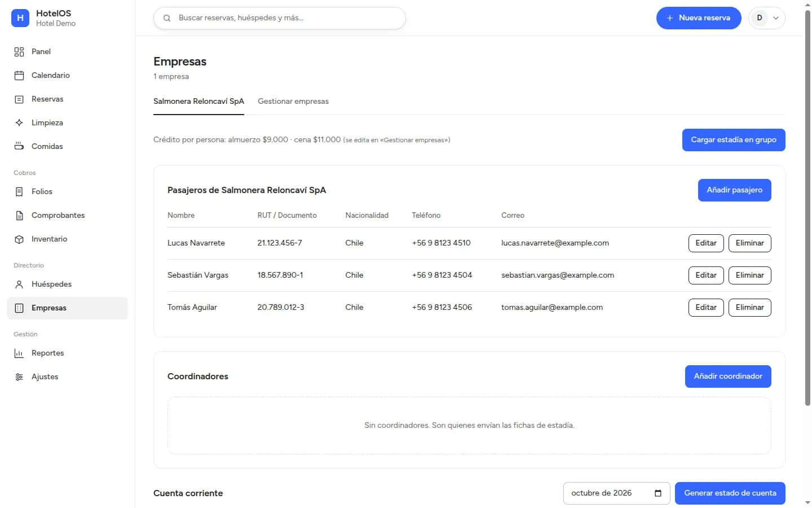Click the Ajustes sliders icon
Viewport: 812px width, 508px height.
[x=19, y=377]
